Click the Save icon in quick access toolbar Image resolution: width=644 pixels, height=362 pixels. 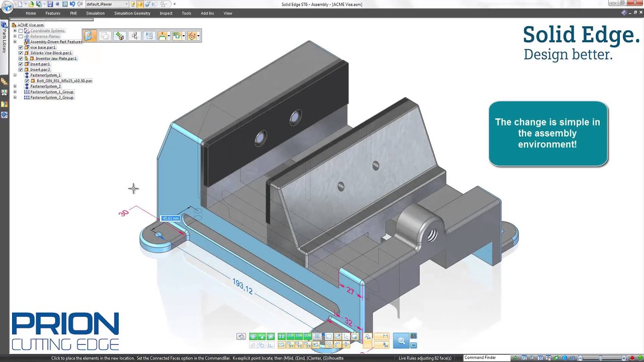(x=50, y=4)
